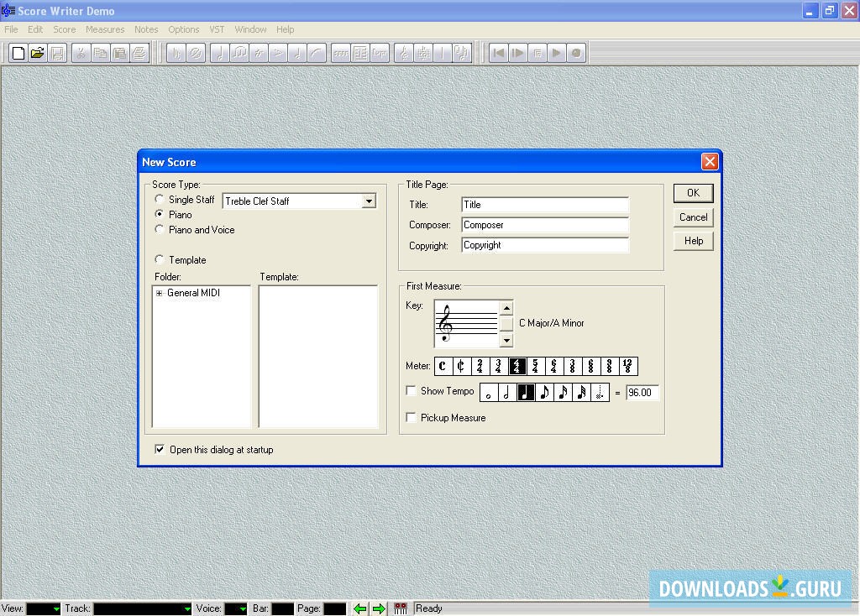Choose the 9/8 meter

click(610, 366)
